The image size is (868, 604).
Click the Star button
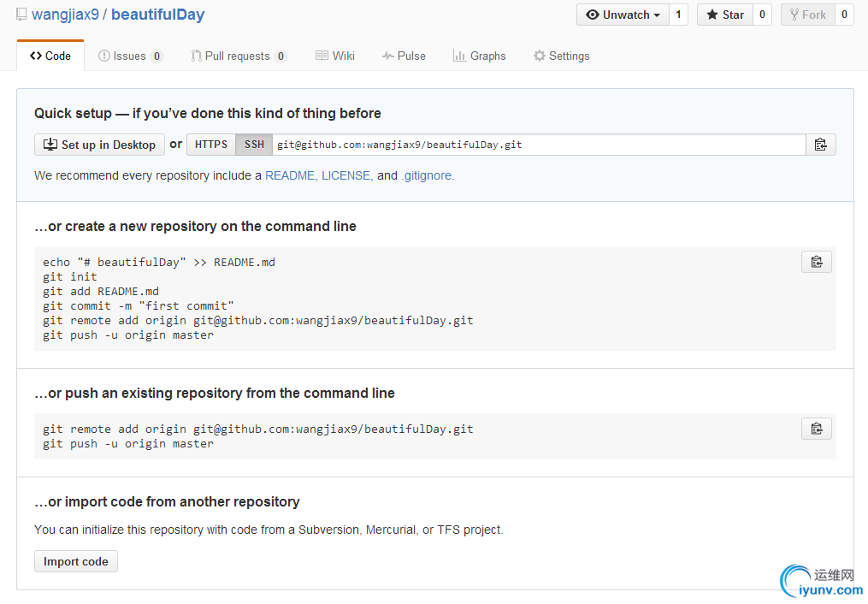724,15
